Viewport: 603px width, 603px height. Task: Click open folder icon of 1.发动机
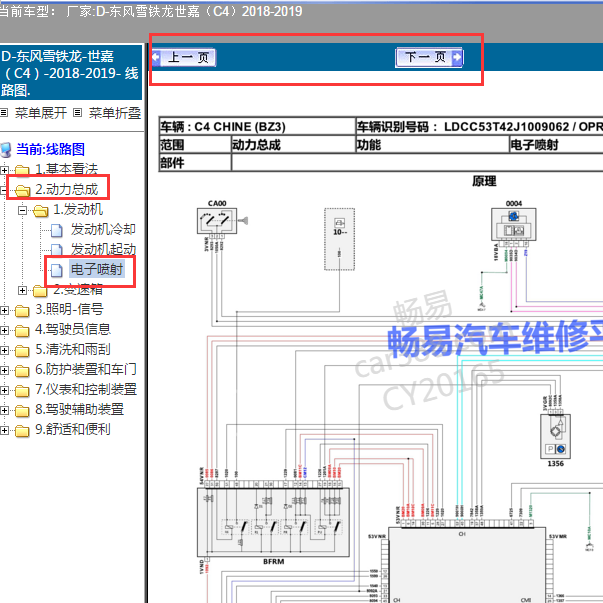[41, 210]
